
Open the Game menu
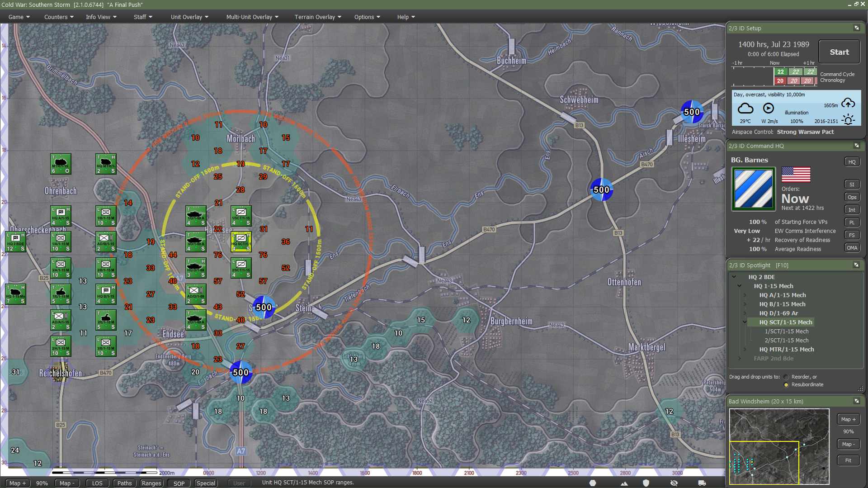(19, 17)
